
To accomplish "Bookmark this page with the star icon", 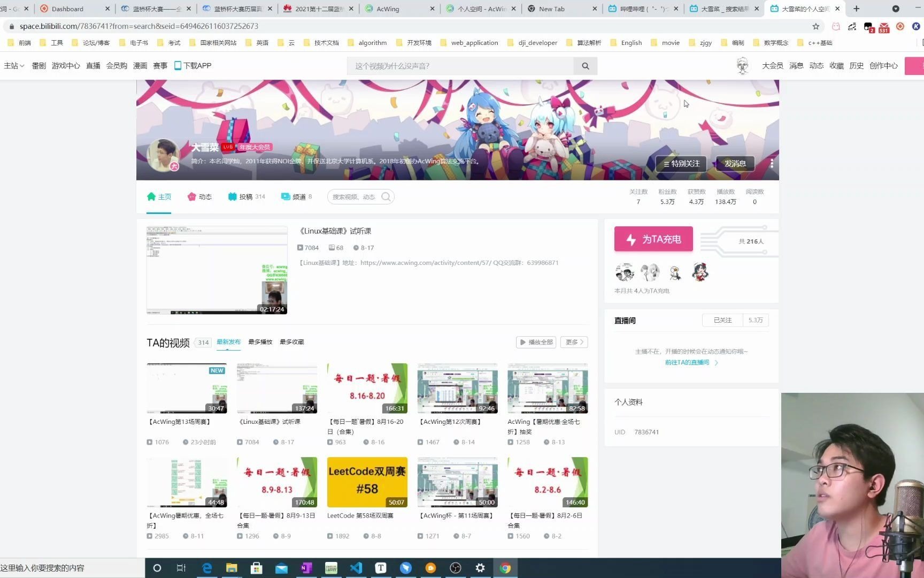I will [x=815, y=26].
